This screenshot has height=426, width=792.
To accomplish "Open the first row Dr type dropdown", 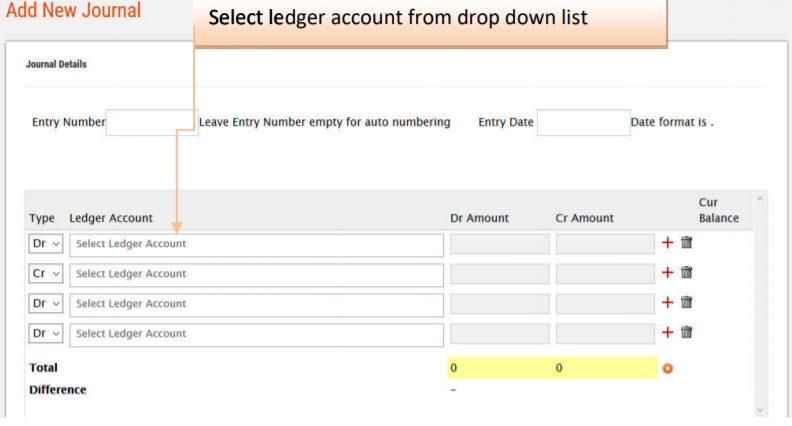I will 46,244.
